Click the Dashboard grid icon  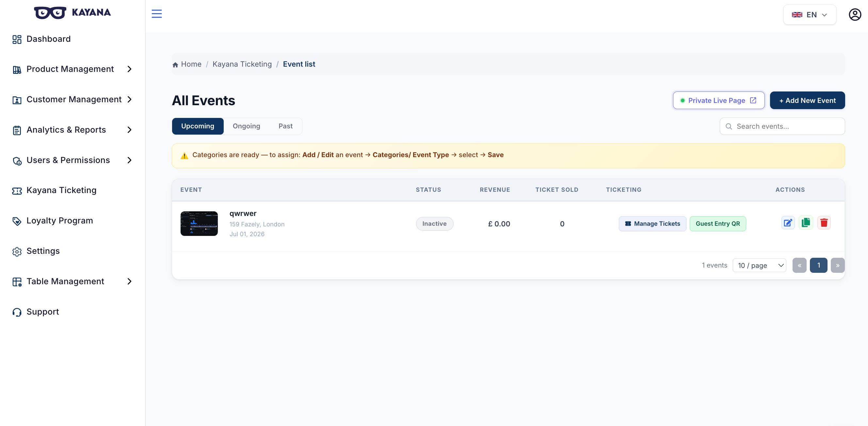17,40
